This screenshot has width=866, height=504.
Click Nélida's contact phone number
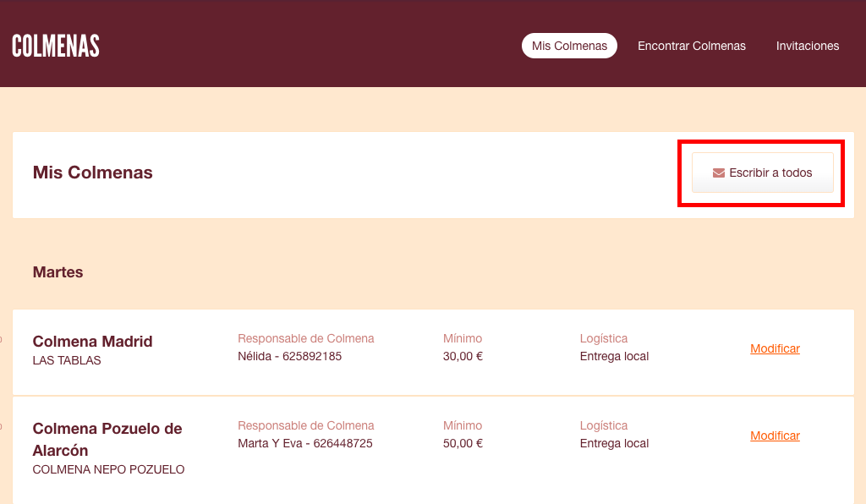point(311,356)
